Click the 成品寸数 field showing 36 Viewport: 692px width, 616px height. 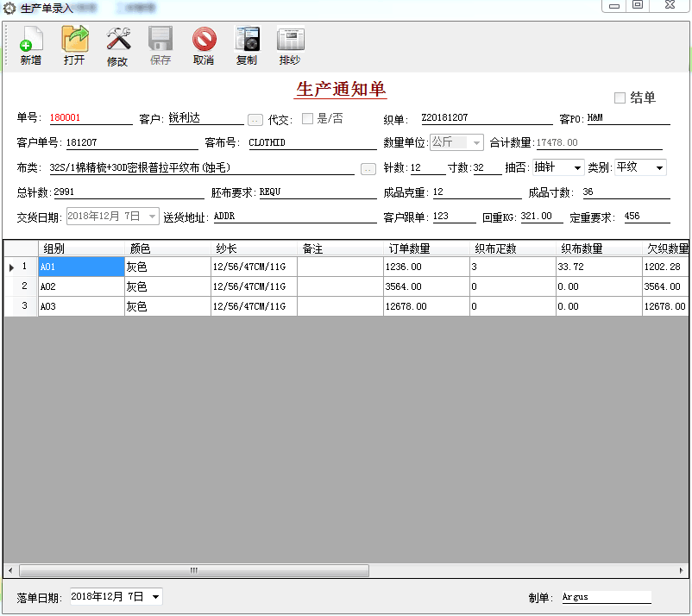(626, 192)
